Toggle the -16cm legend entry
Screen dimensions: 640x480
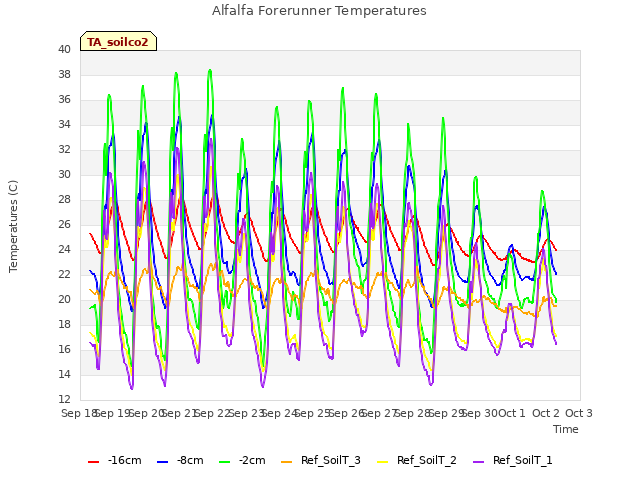pyautogui.click(x=115, y=460)
